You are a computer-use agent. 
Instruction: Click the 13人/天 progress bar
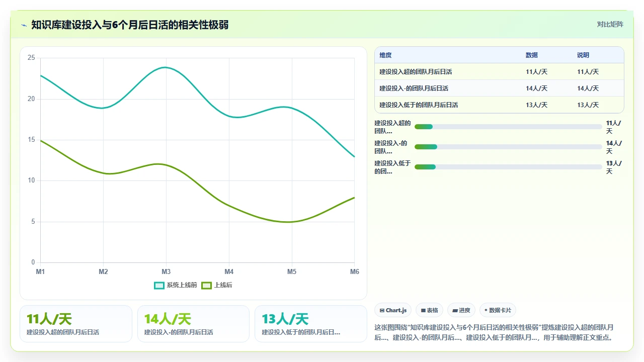508,167
